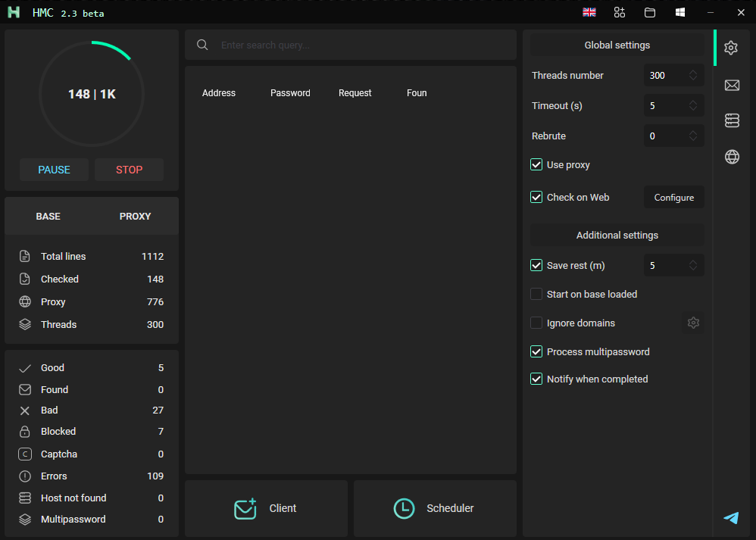This screenshot has width=756, height=540.
Task: Click the Threads layers icon
Action: (x=25, y=324)
